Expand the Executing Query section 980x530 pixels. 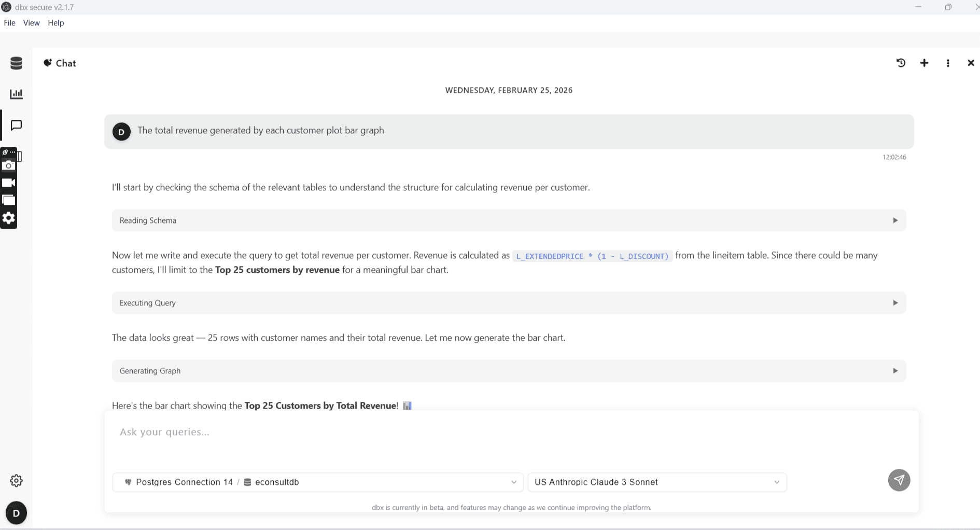895,302
